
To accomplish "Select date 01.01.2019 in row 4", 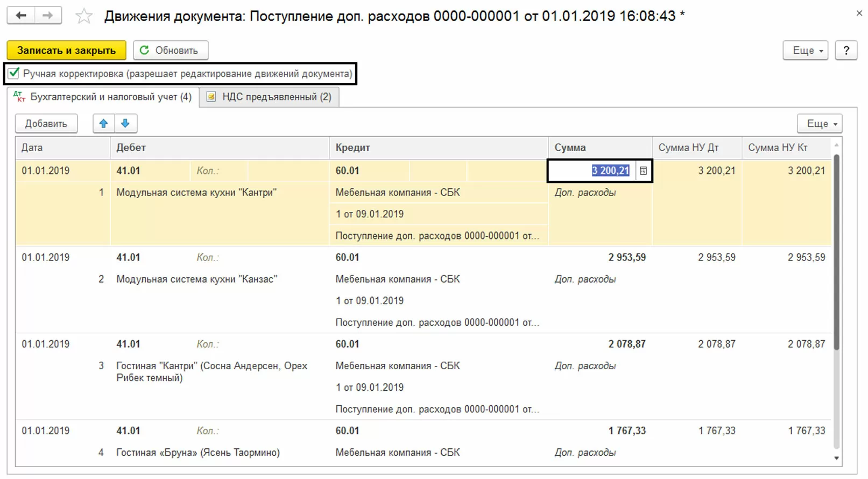I will tap(46, 431).
